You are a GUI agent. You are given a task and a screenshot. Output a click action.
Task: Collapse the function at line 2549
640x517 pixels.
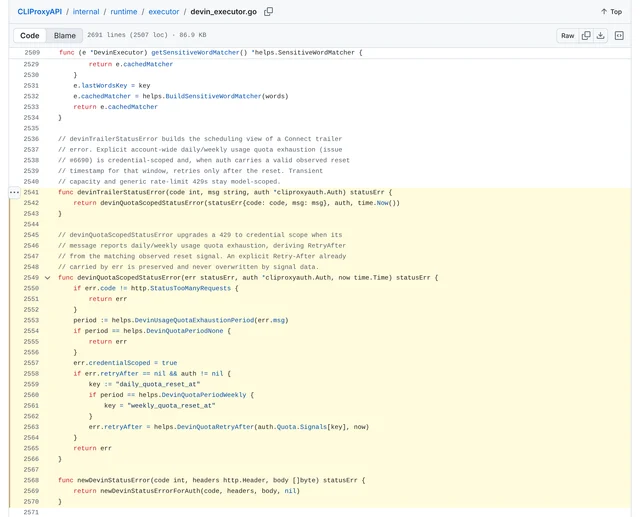tap(47, 278)
